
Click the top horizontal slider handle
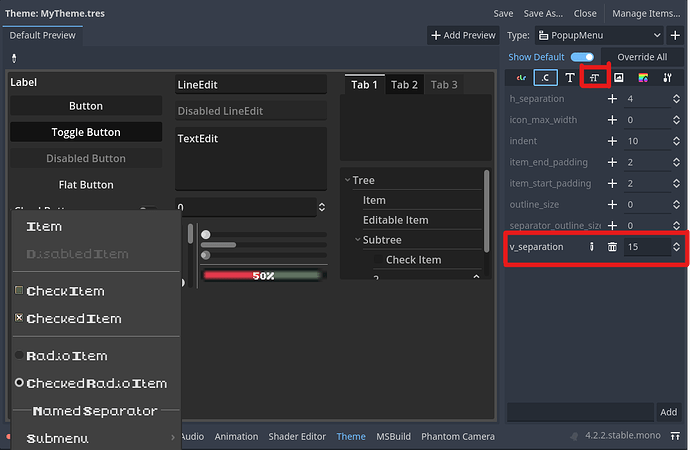click(206, 234)
